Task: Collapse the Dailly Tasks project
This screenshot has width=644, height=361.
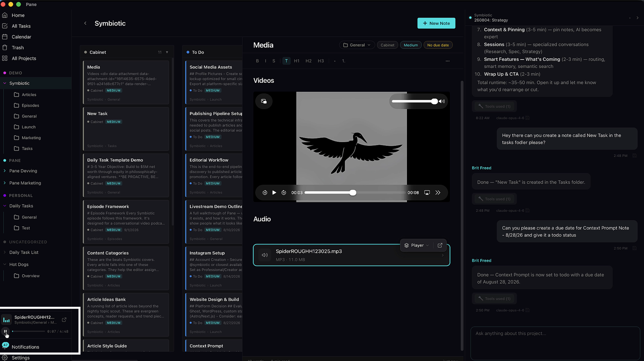Action: tap(5, 205)
